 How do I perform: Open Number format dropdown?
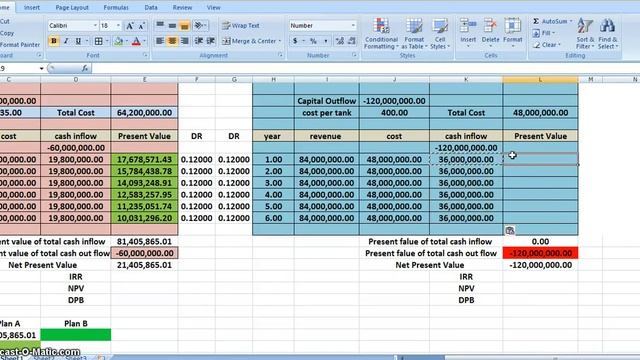[353, 26]
